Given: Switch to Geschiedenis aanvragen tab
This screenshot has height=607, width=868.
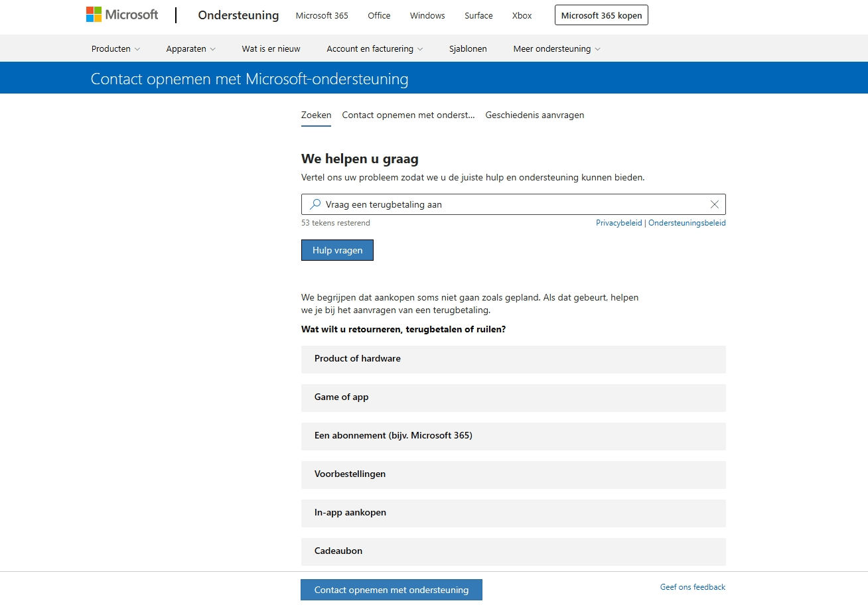Looking at the screenshot, I should 535,115.
